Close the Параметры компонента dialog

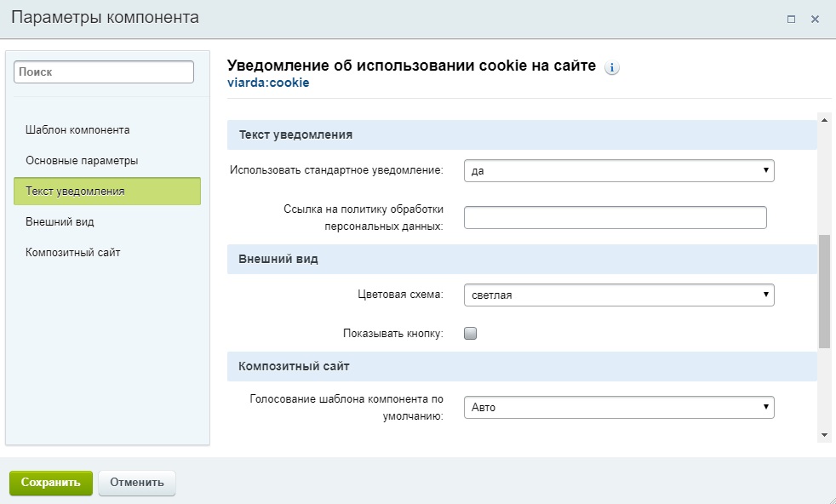pyautogui.click(x=815, y=20)
